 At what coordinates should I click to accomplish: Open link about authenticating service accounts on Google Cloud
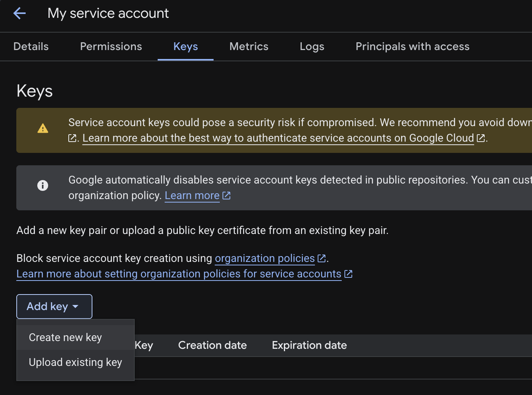278,138
